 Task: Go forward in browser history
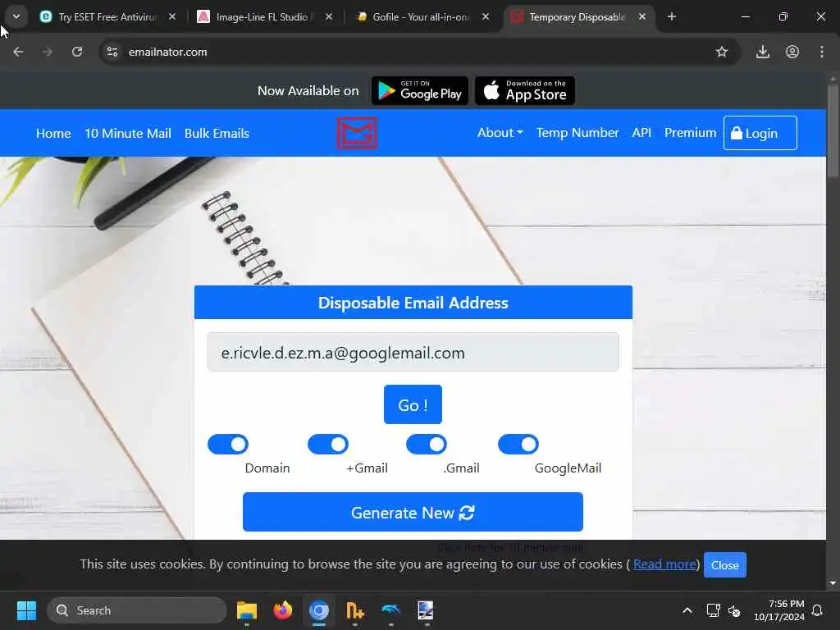click(48, 52)
